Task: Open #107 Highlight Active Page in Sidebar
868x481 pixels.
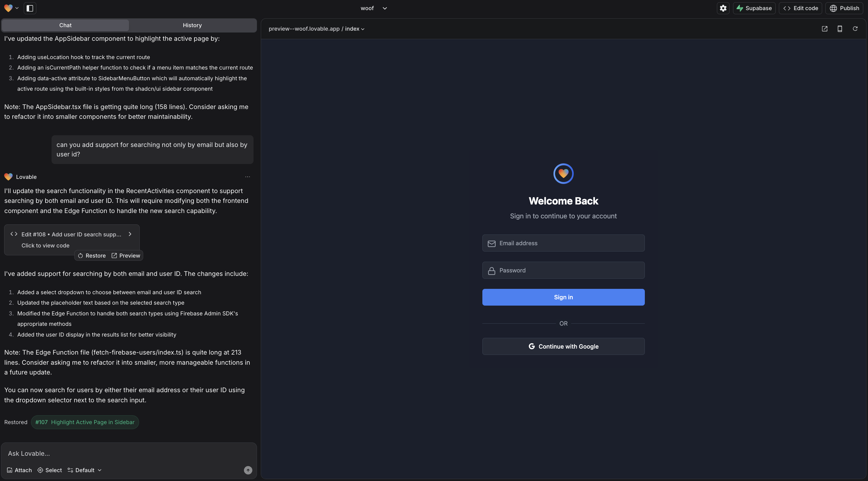Action: coord(85,422)
